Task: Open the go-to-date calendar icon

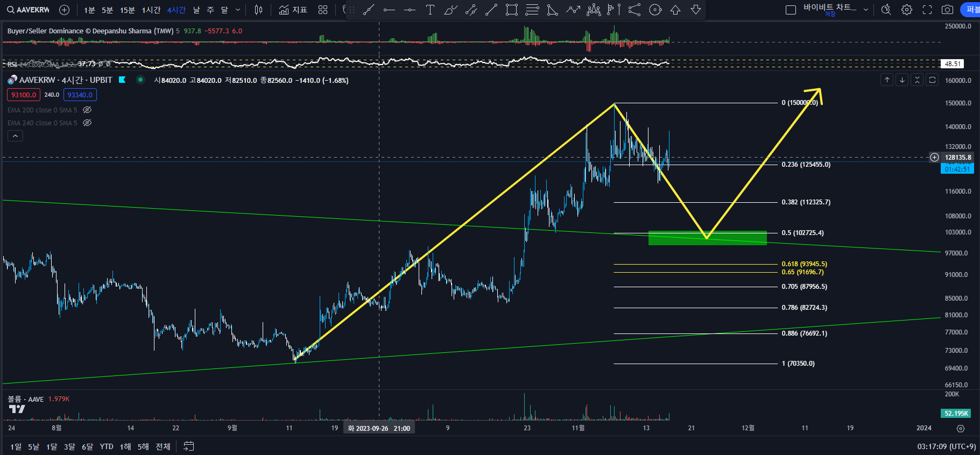Action: click(x=188, y=446)
